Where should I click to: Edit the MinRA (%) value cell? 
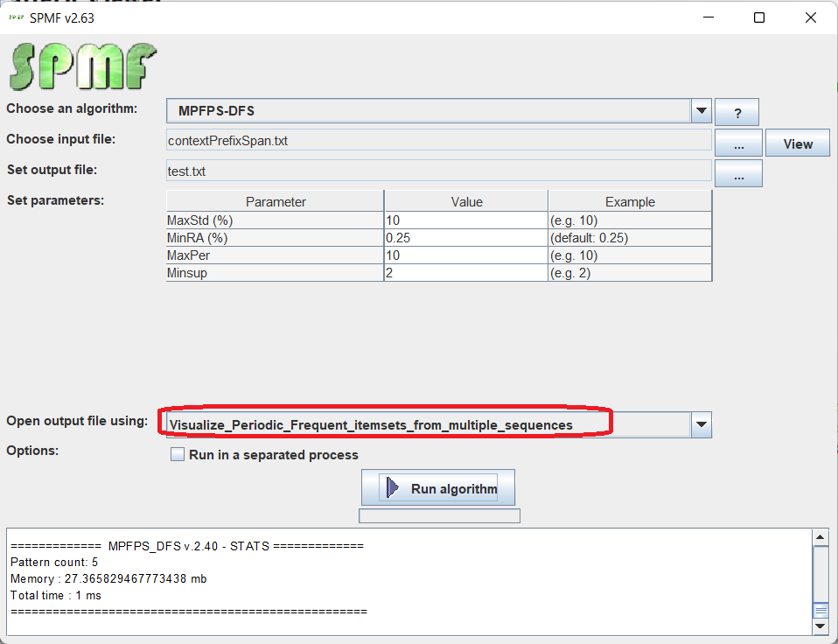click(x=465, y=237)
